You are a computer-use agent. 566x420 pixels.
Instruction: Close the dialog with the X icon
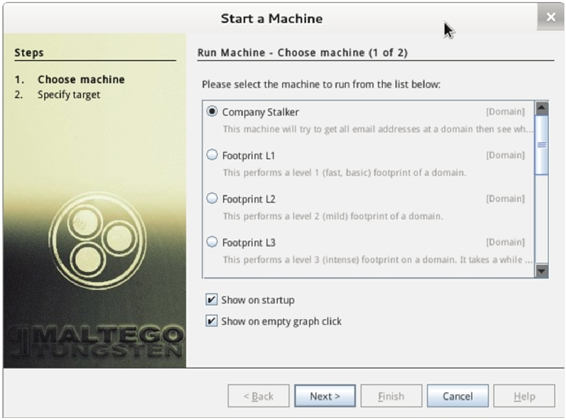pos(551,17)
